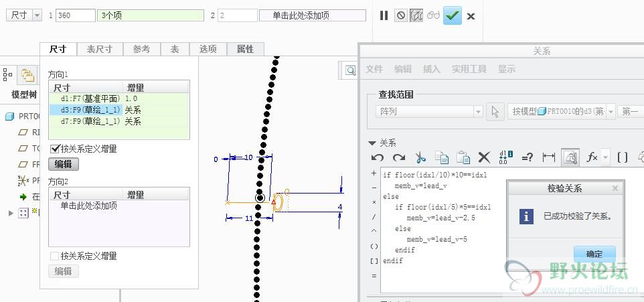Open the 尺寸 pattern type dropdown
Image resolution: width=644 pixels, height=302 pixels.
pos(24,15)
